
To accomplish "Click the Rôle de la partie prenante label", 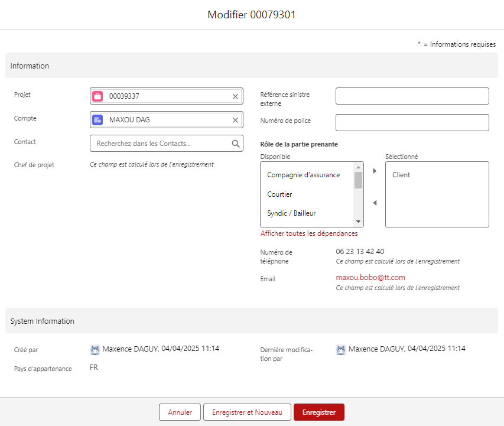I will click(x=299, y=144).
